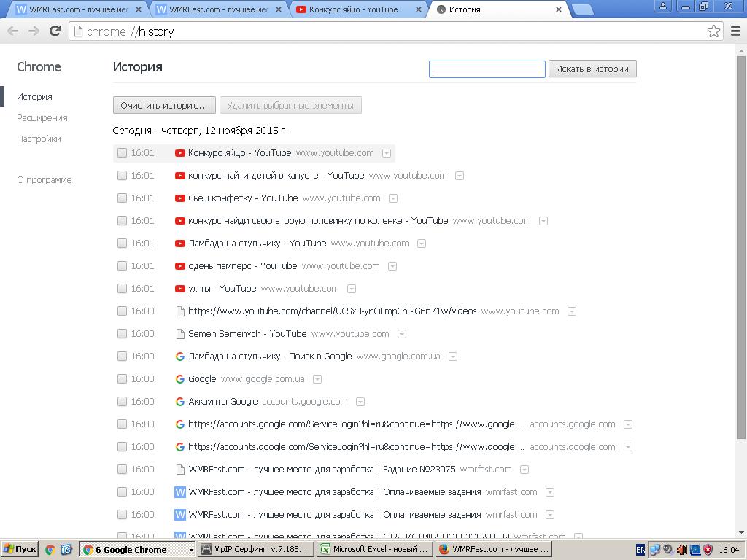Screen dimensions: 747x560
Task: Click Google favicon next to Google entry
Action: tap(179, 379)
